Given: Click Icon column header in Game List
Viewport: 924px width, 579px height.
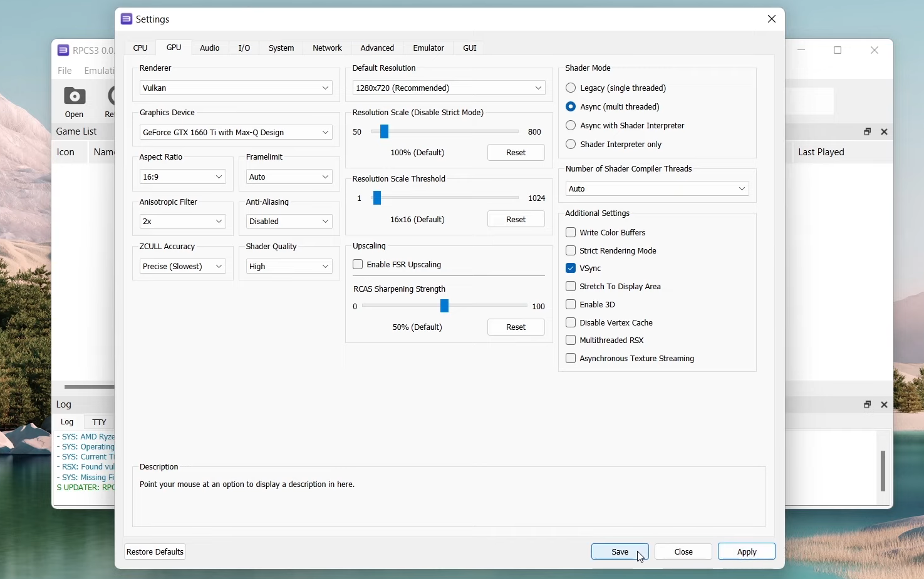Looking at the screenshot, I should pos(69,153).
